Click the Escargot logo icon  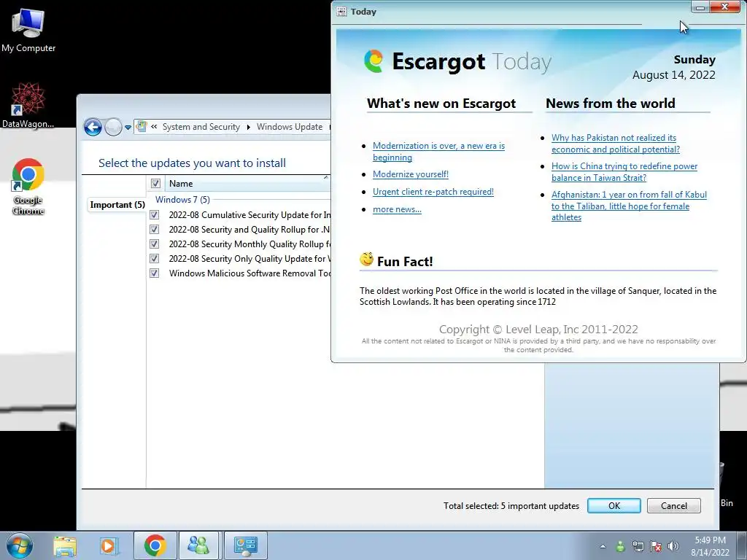[x=373, y=61]
